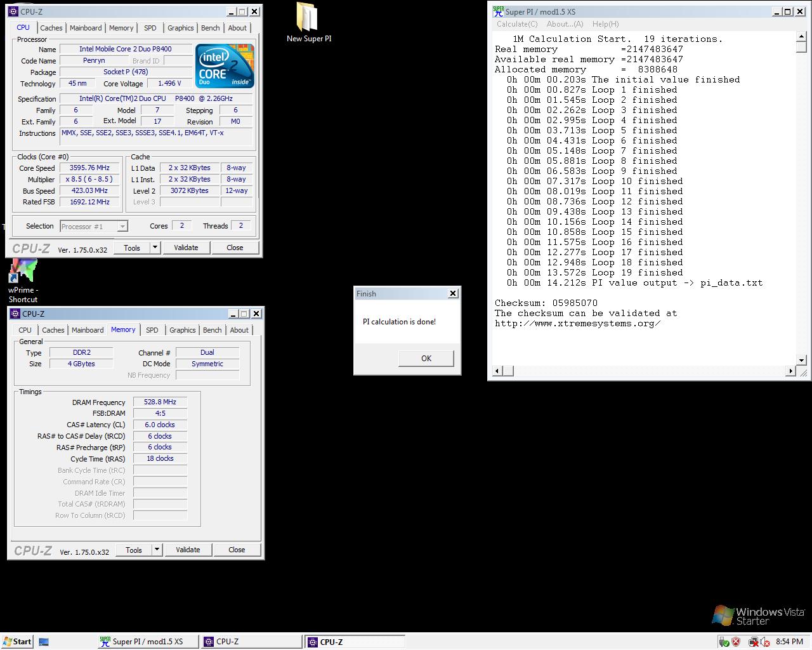Click the Rated FSB value 1692.12 MHz
Image resolution: width=812 pixels, height=650 pixels.
click(x=89, y=202)
